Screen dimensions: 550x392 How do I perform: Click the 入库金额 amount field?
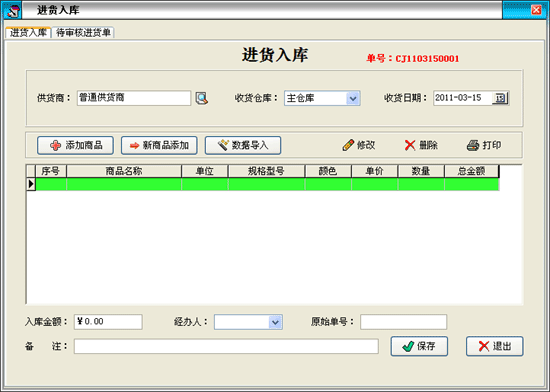pyautogui.click(x=108, y=322)
